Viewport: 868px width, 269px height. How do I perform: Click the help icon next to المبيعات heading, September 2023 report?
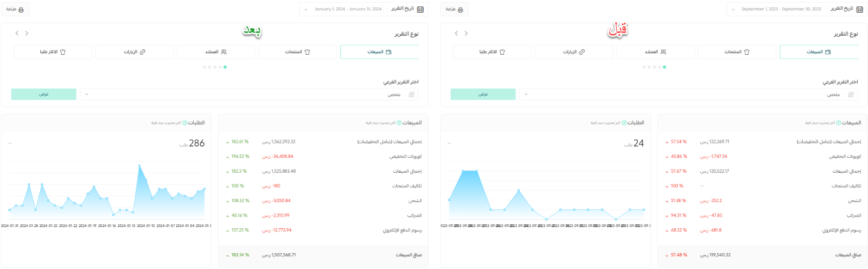click(839, 123)
